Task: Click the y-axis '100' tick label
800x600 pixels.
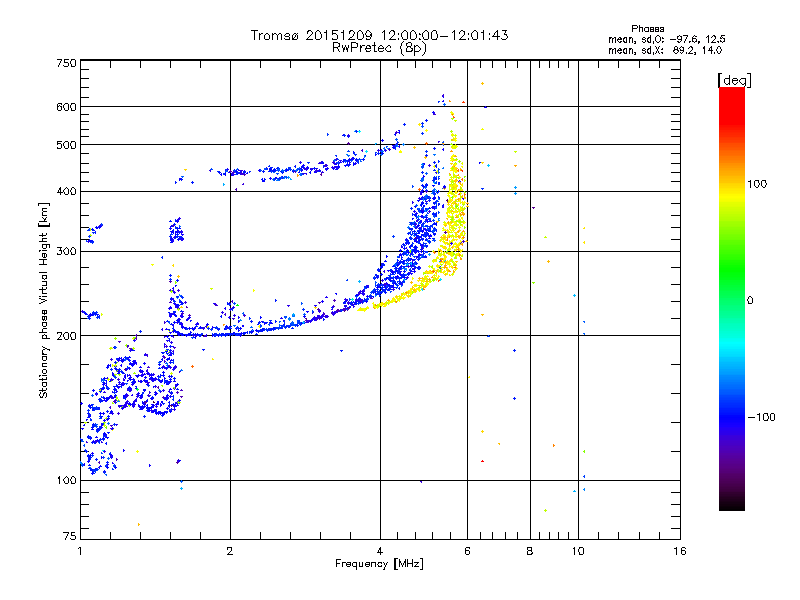Action: pyautogui.click(x=66, y=480)
